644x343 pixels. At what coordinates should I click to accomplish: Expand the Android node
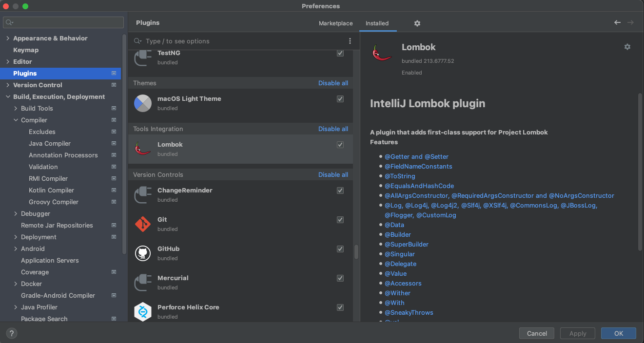pyautogui.click(x=16, y=248)
